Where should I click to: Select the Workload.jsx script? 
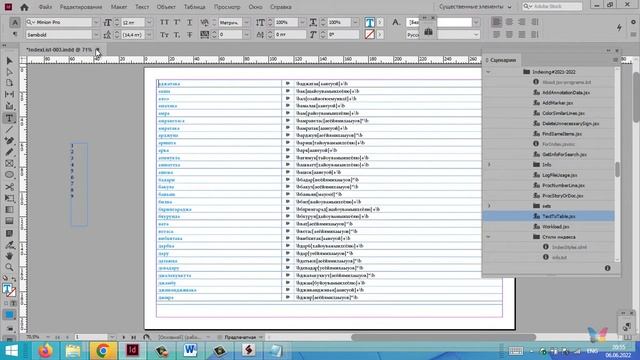(549, 227)
